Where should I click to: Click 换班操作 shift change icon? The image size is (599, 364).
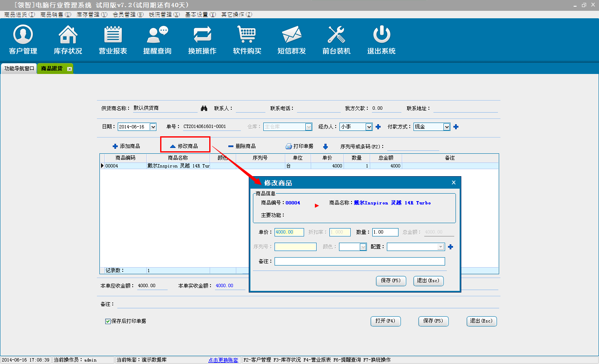point(202,35)
